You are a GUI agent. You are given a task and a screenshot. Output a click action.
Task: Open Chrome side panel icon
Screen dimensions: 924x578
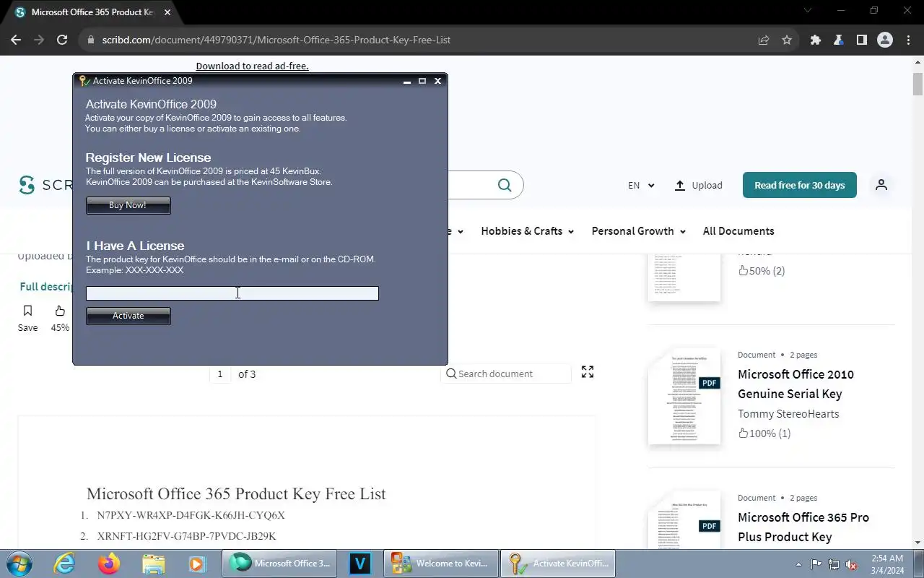(x=861, y=40)
